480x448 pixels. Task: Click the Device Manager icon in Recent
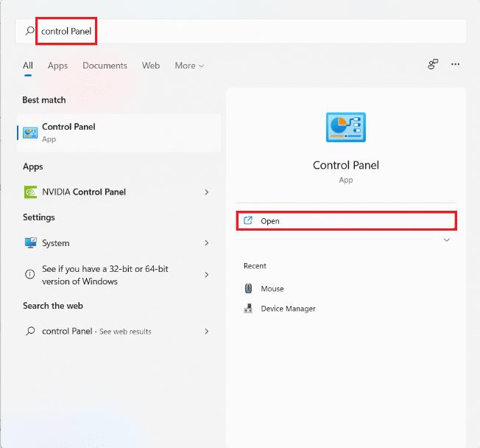248,309
